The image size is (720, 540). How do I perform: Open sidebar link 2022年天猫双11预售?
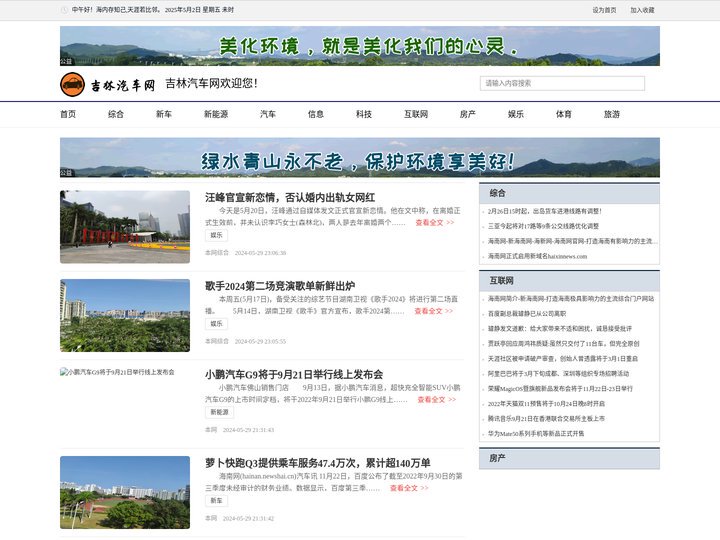(x=546, y=404)
